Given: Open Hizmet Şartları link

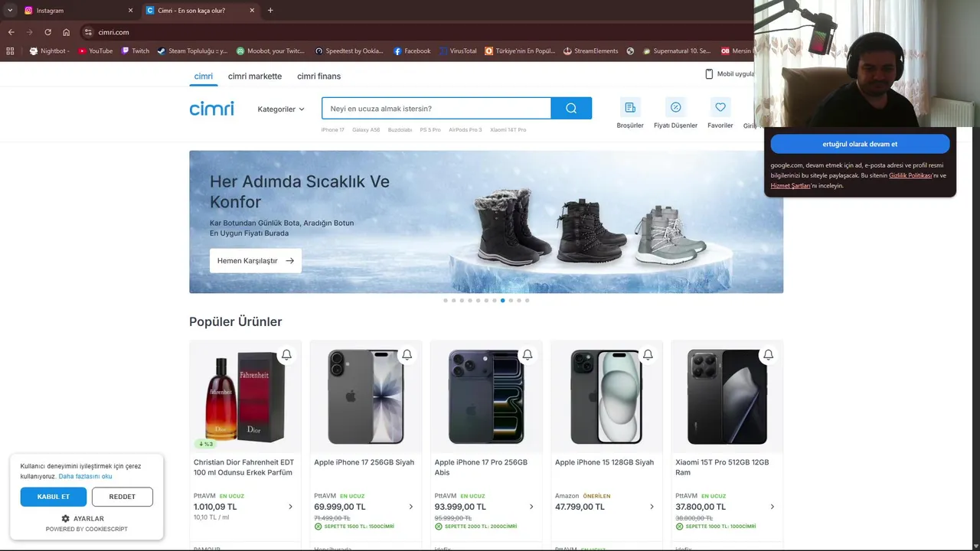Looking at the screenshot, I should tap(790, 185).
